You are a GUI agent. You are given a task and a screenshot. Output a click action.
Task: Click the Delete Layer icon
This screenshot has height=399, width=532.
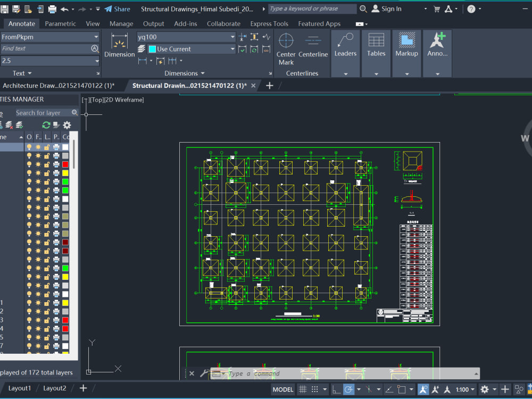point(9,125)
